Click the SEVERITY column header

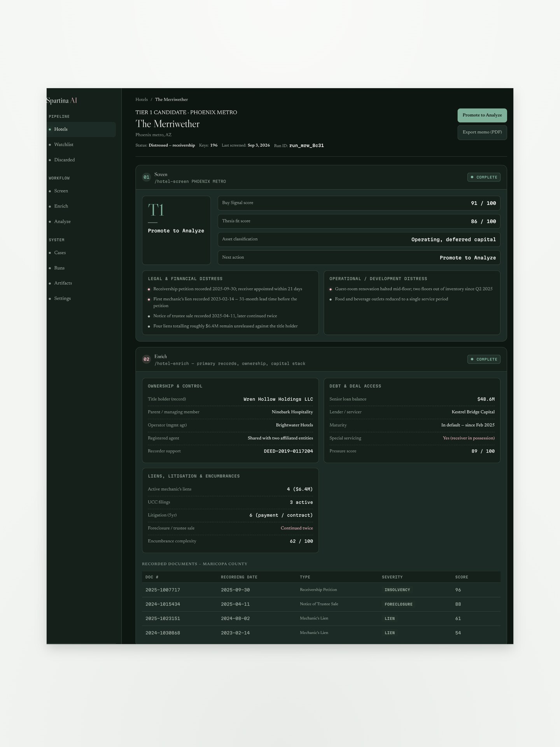coord(392,577)
